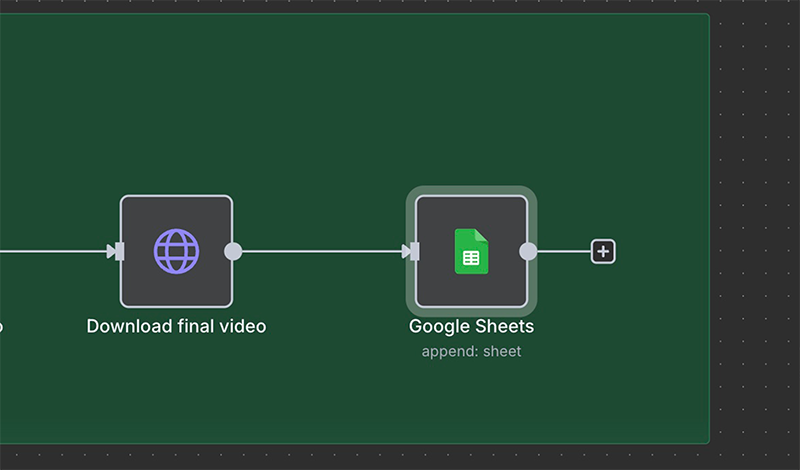
Task: Click the truncated node label at left edge
Action: pyautogui.click(x=1, y=326)
